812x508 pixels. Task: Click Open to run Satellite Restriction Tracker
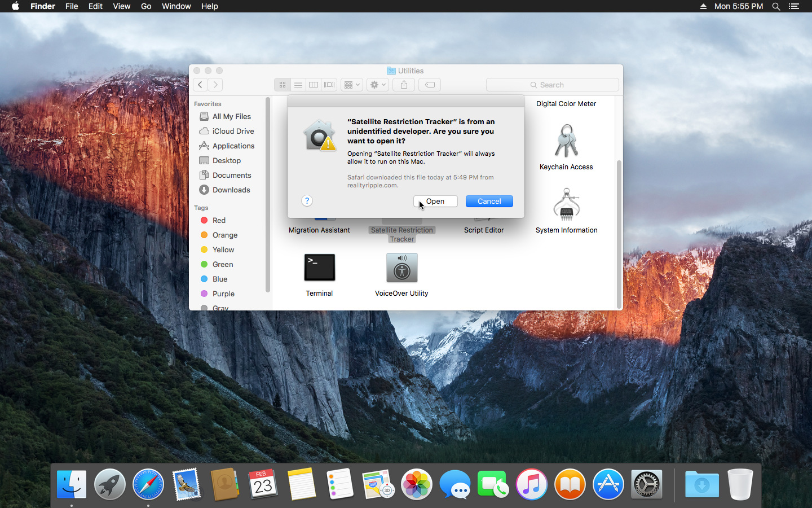435,201
